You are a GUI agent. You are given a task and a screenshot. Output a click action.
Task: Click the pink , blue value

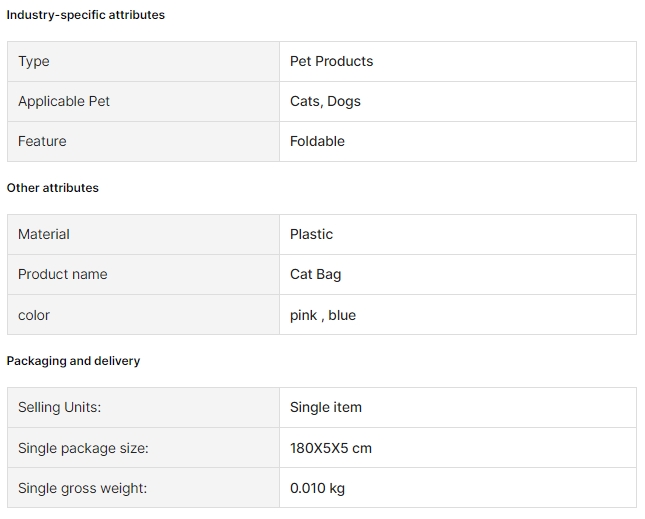323,315
